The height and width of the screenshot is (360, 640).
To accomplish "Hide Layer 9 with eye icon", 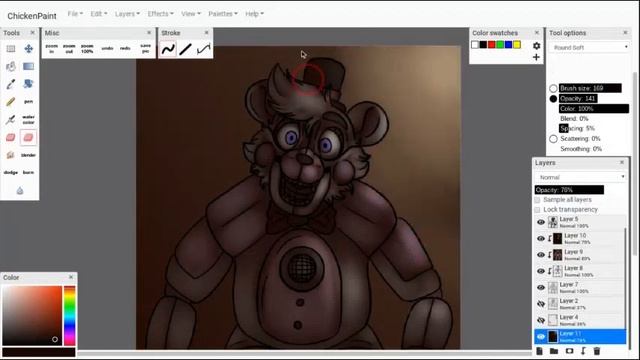I will [x=541, y=255].
